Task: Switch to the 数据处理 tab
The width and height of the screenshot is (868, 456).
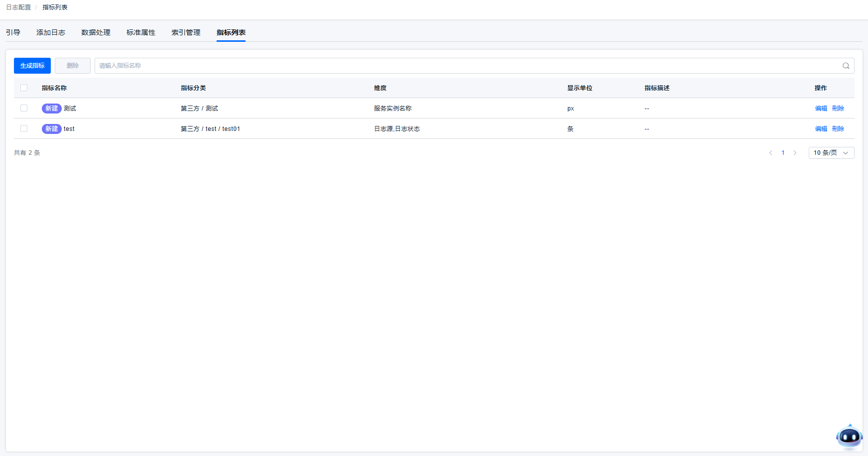Action: coord(96,32)
